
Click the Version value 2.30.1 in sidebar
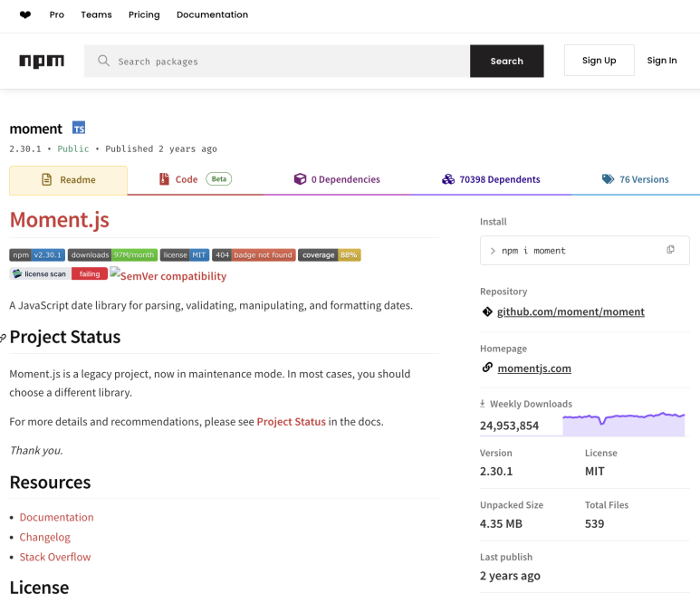tap(496, 472)
